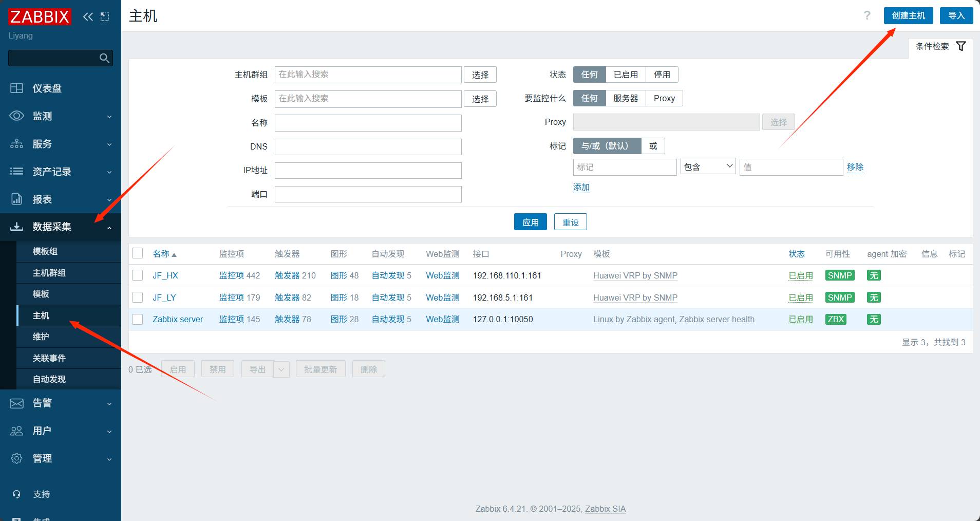Open the JF_HX host link

[x=165, y=275]
